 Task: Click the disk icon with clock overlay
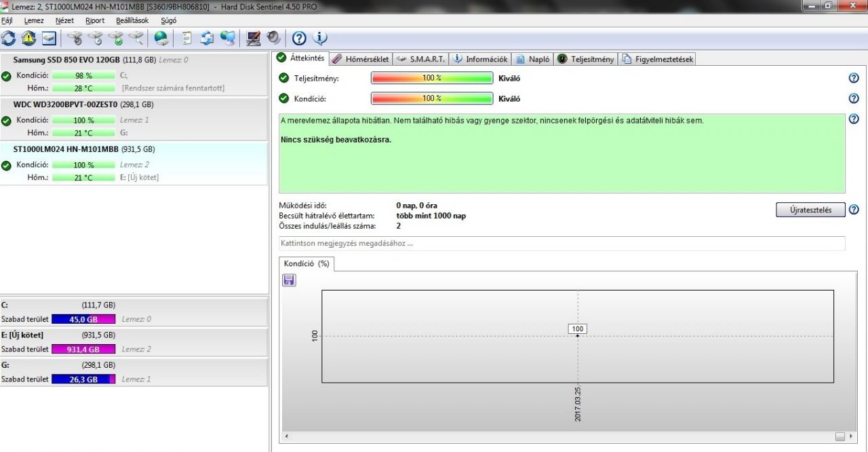coord(96,38)
